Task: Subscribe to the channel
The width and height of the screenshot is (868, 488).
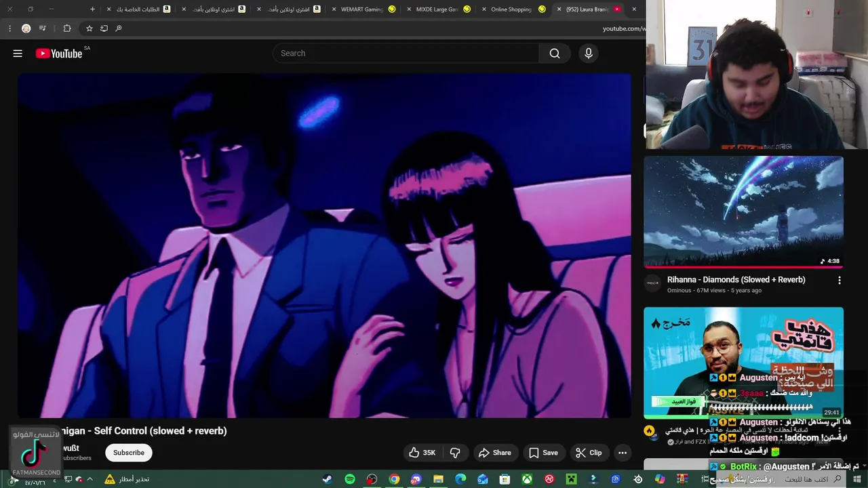Action: pos(129,453)
